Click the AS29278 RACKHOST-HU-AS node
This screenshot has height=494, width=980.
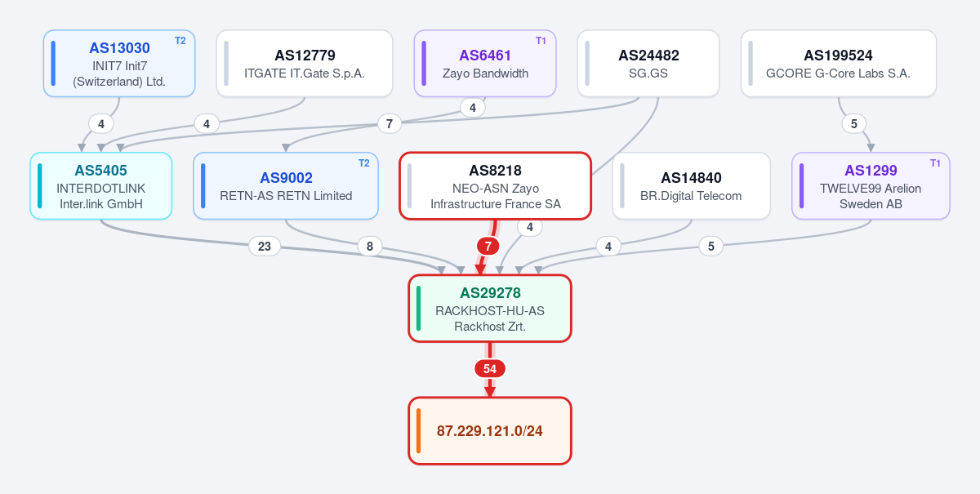[490, 309]
